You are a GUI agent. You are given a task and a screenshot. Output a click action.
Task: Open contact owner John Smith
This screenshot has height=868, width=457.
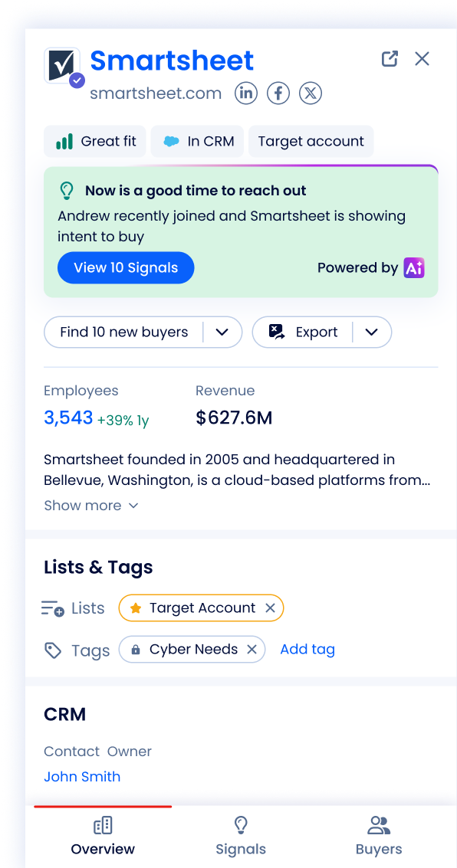click(x=82, y=776)
